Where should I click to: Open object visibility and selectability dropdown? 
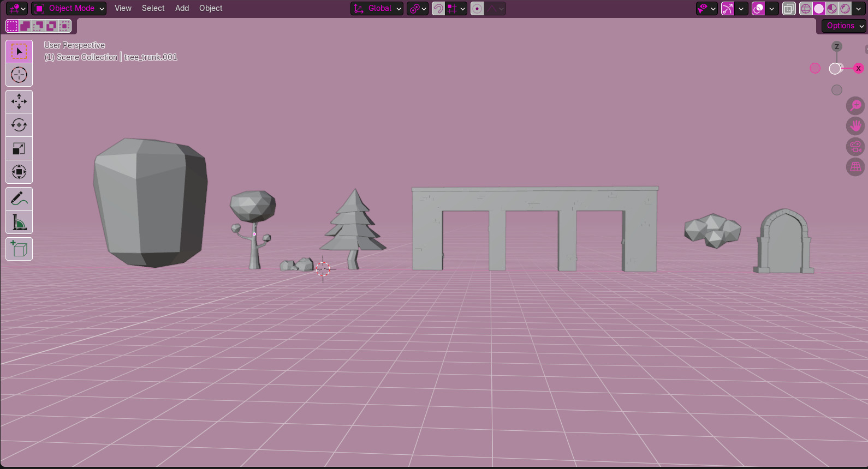[707, 8]
